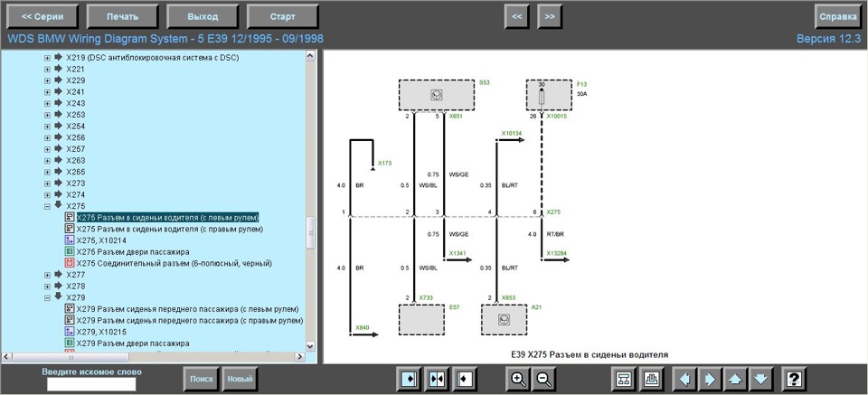Screen dimensions: 868x395
Task: Select 'X279, X10215' tree entry
Action: [101, 332]
